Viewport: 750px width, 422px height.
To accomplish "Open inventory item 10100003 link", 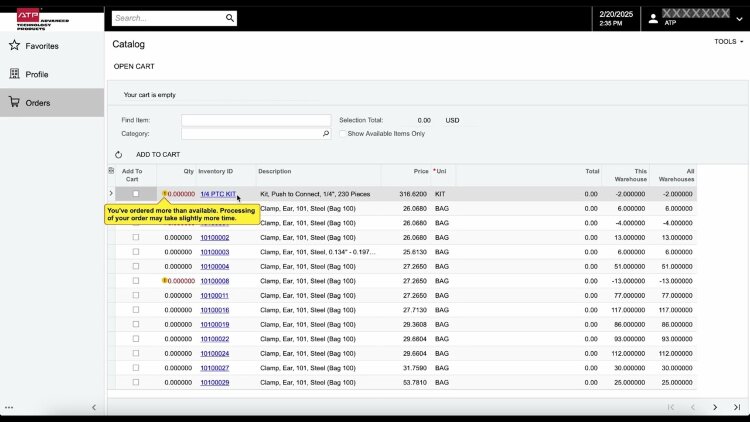I will point(215,252).
